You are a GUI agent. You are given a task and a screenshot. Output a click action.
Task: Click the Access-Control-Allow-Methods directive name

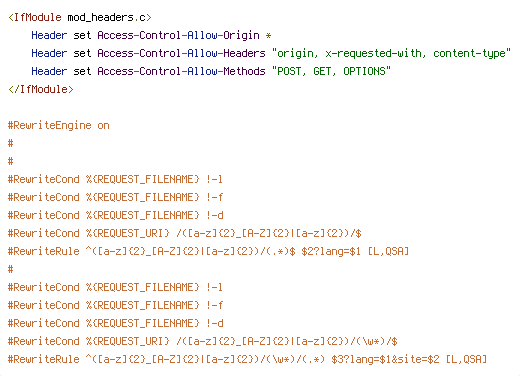point(181,71)
